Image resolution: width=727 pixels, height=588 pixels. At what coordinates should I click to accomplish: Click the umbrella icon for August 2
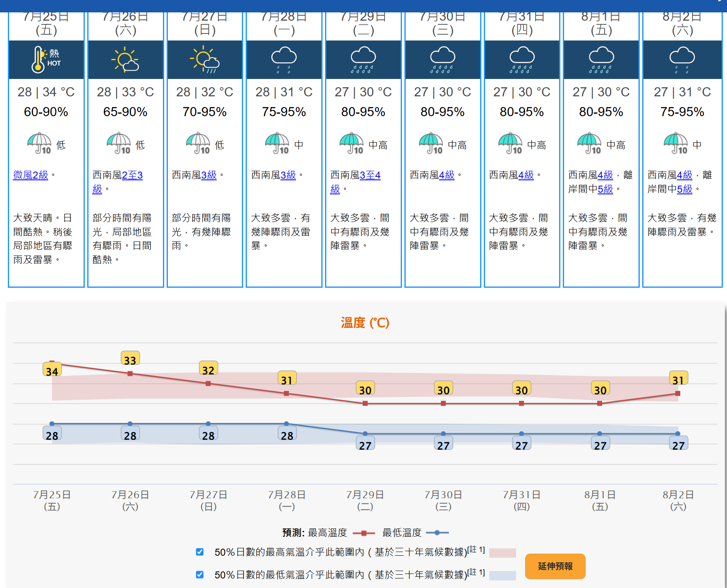click(x=676, y=143)
